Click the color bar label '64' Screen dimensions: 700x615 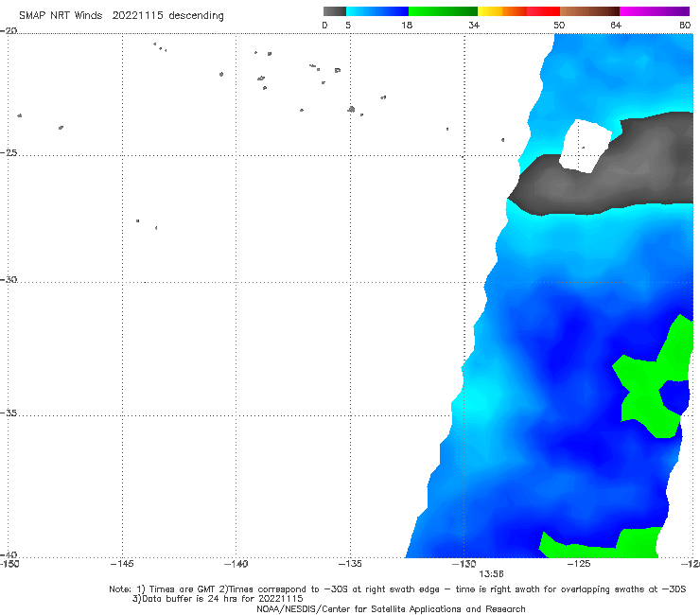point(616,25)
